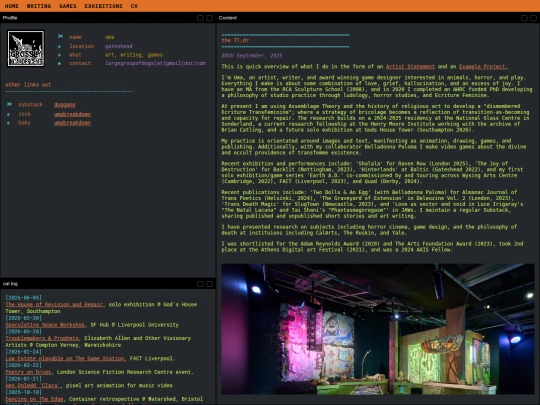The width and height of the screenshot is (540, 405).
Task: Open the Speculative Space Workshop link
Action: click(x=45, y=325)
